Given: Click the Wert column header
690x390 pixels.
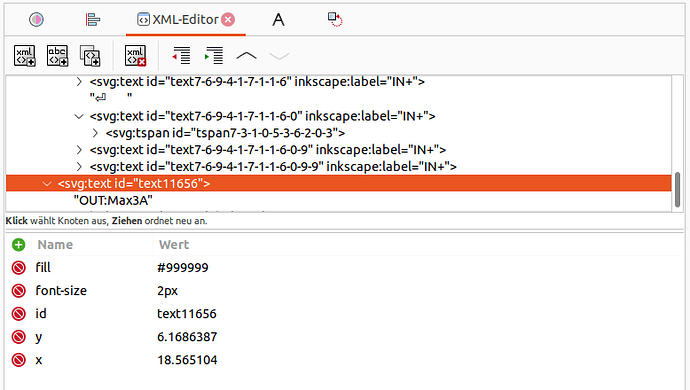Looking at the screenshot, I should [174, 245].
